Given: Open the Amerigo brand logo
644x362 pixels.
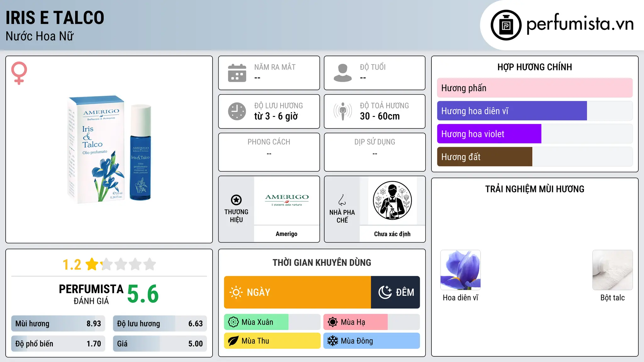Looking at the screenshot, I should pos(287,200).
